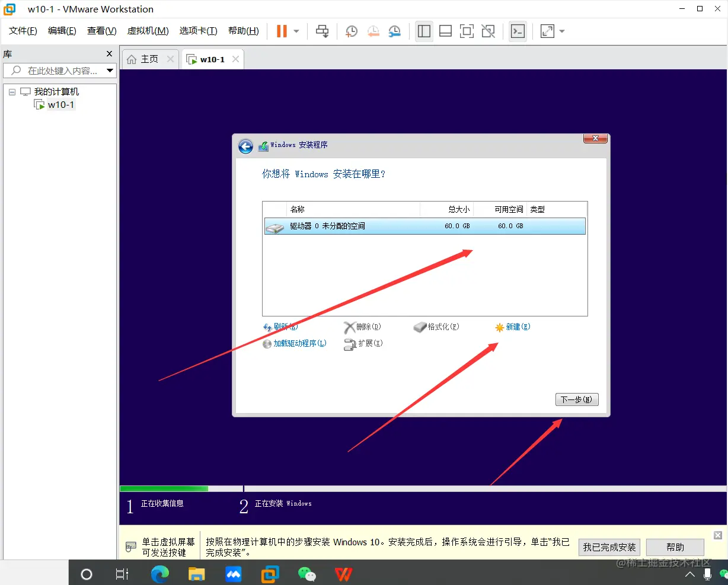Image resolution: width=728 pixels, height=585 pixels.
Task: Open the 查看(V) menu
Action: 101,31
